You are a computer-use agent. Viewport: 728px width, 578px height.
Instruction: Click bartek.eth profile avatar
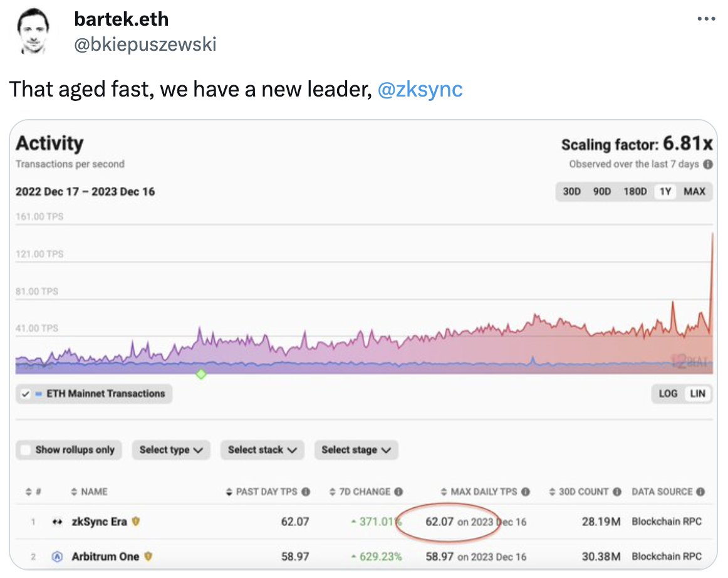tap(34, 32)
